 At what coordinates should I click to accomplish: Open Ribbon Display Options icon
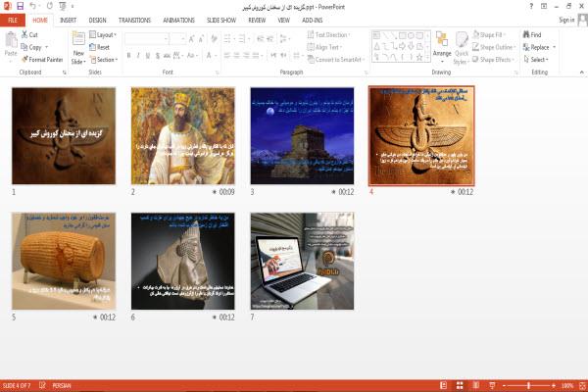pyautogui.click(x=544, y=7)
